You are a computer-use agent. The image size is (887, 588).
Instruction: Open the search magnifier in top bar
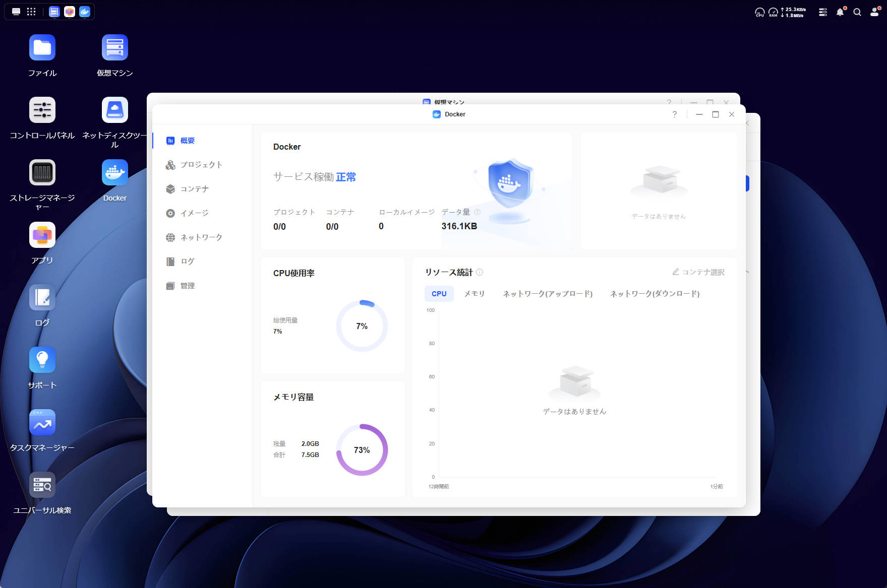[x=857, y=12]
